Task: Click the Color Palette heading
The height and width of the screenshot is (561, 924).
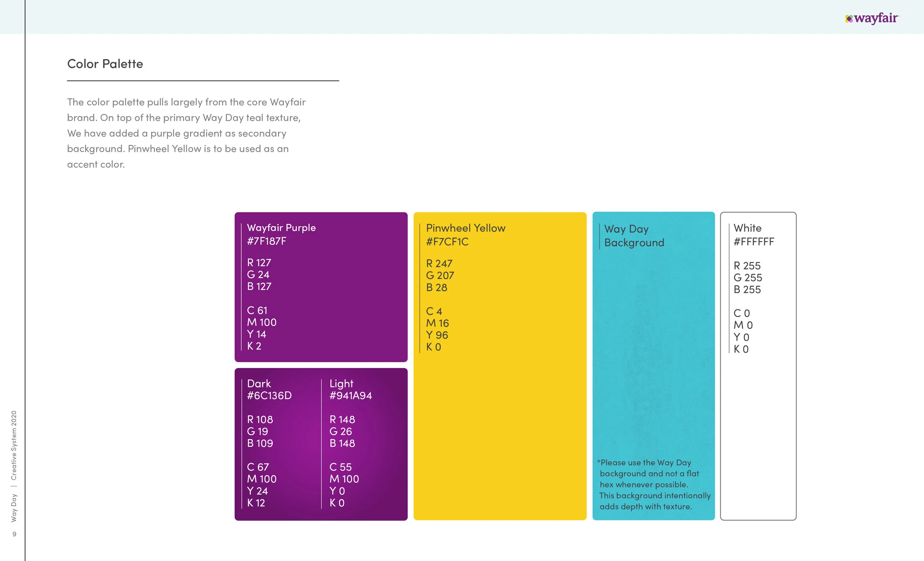Action: pyautogui.click(x=105, y=64)
